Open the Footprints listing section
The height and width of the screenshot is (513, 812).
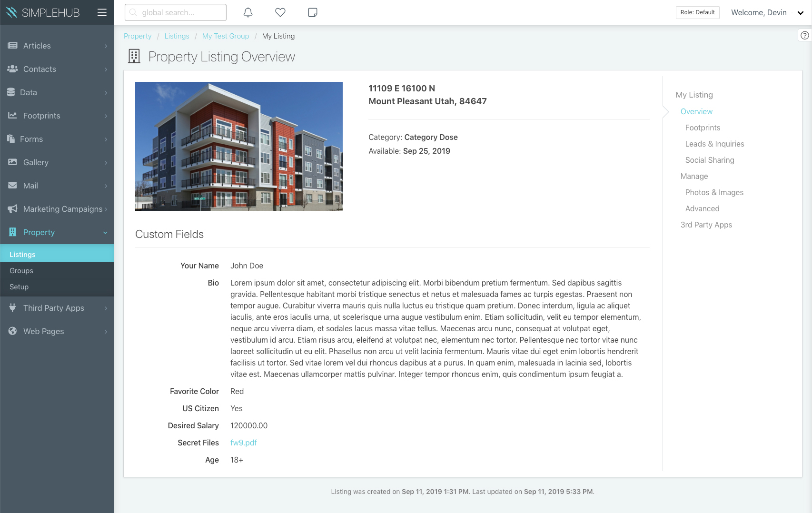tap(703, 128)
